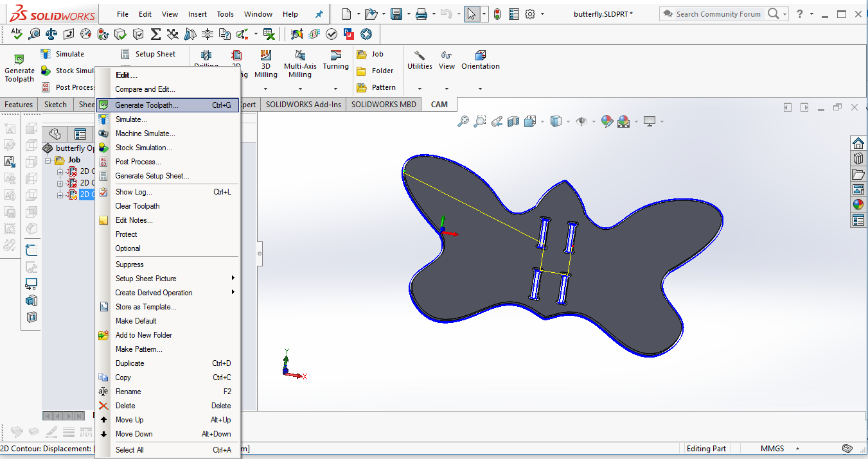Open the Multi-Axis Milling dropdown arrow
The image size is (868, 459).
click(x=300, y=89)
